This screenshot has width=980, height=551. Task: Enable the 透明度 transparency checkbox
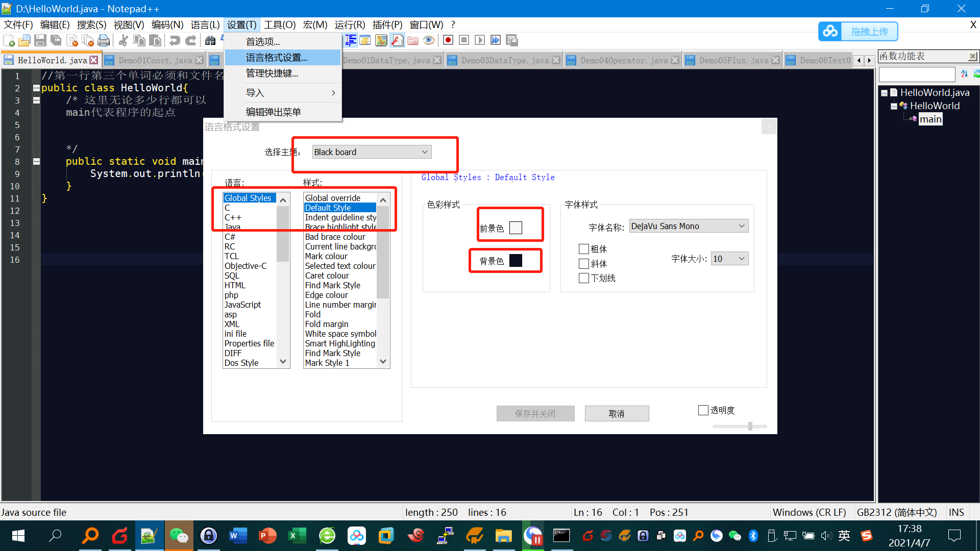[703, 410]
